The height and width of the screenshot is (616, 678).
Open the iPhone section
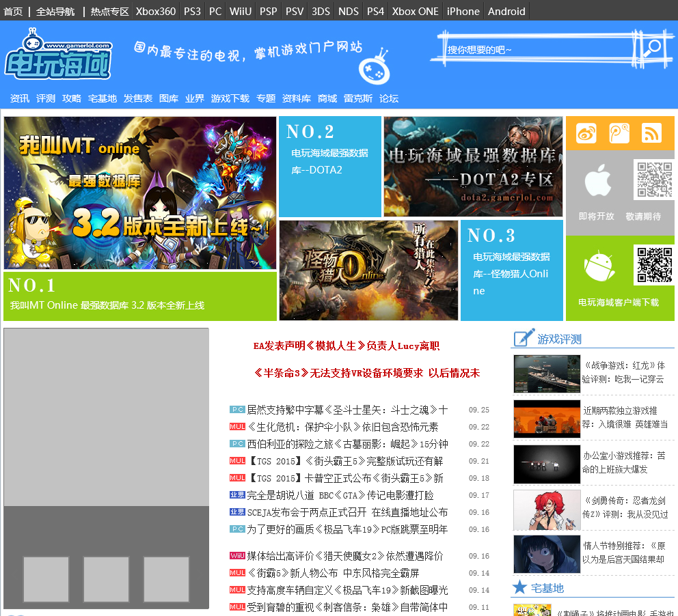463,11
